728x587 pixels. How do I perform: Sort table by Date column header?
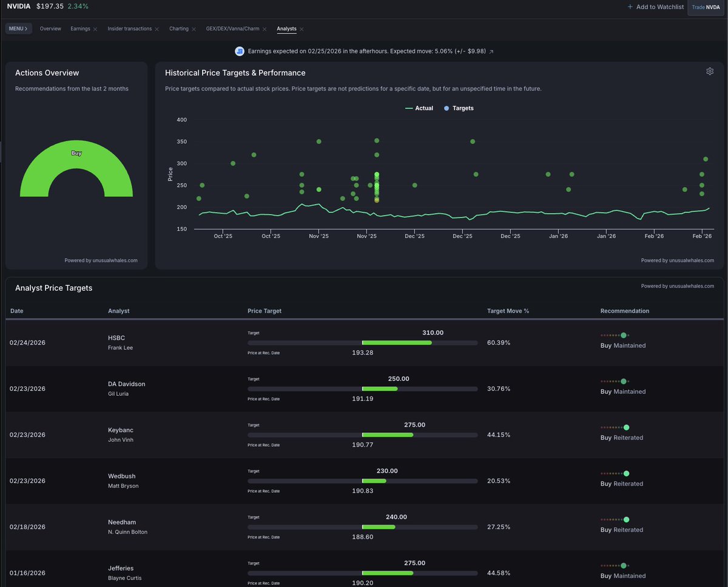17,311
